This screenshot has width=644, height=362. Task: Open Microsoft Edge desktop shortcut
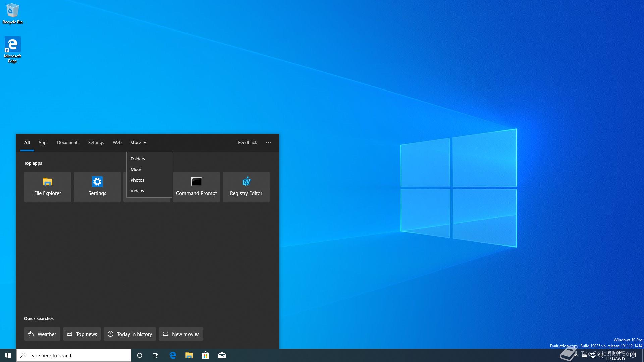pyautogui.click(x=12, y=50)
